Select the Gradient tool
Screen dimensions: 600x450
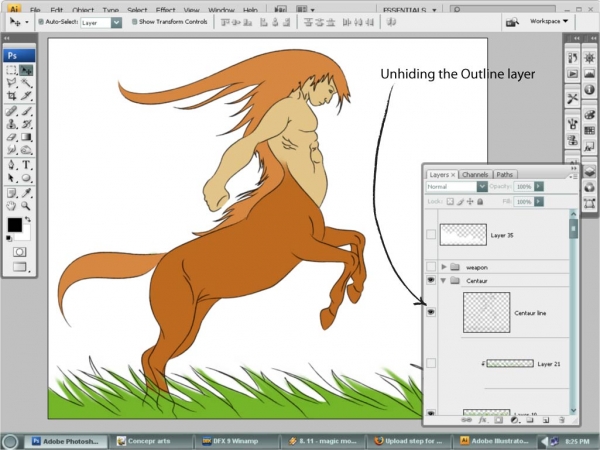[x=26, y=137]
